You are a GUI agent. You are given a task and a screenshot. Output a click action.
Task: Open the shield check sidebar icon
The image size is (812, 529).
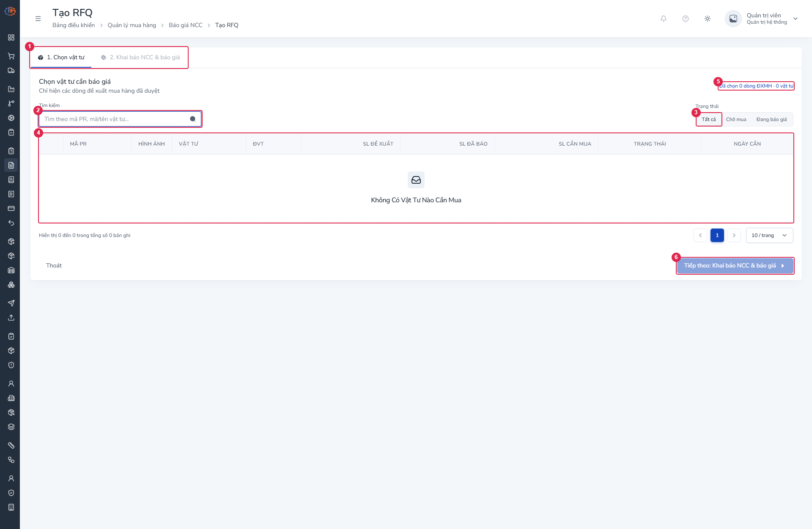pos(11,493)
